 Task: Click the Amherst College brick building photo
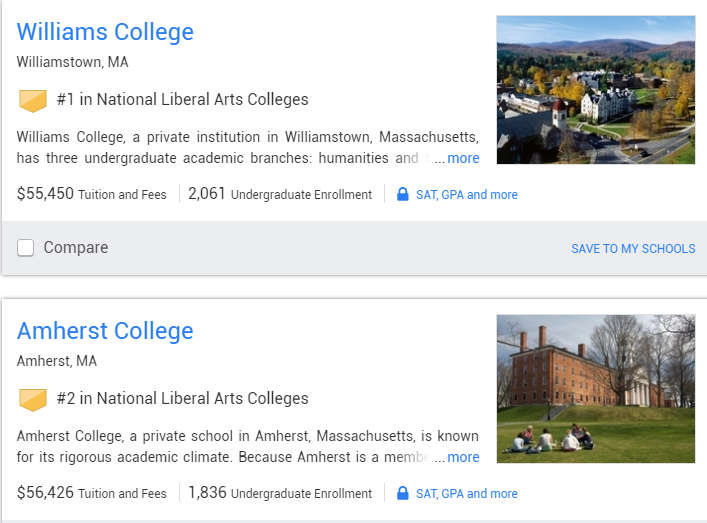point(595,388)
